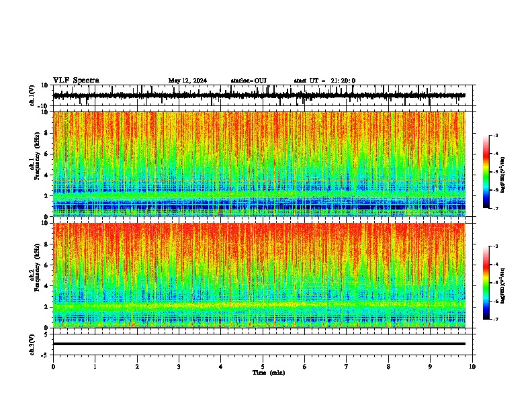Click the "VLF Spectra" plot title
This screenshot has height=411, width=532.
[76, 81]
